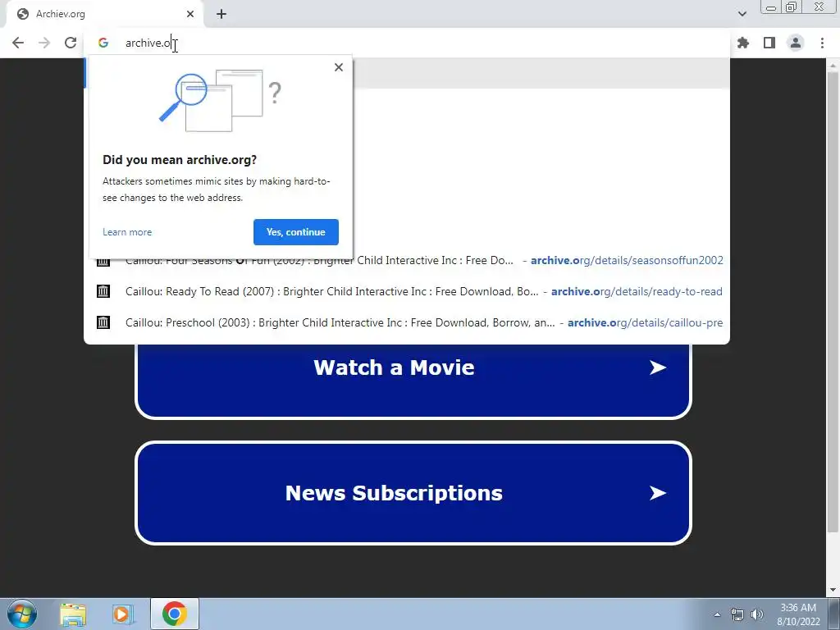The height and width of the screenshot is (630, 840).
Task: Click the 'Yes, continue' button
Action: [x=295, y=232]
